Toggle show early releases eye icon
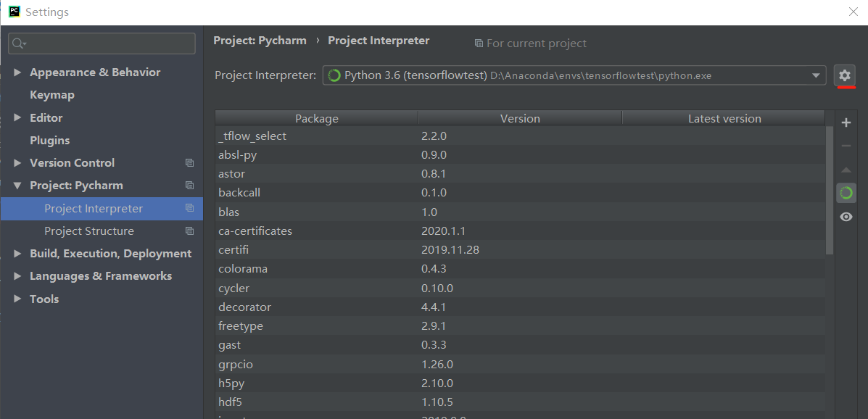 click(x=846, y=217)
